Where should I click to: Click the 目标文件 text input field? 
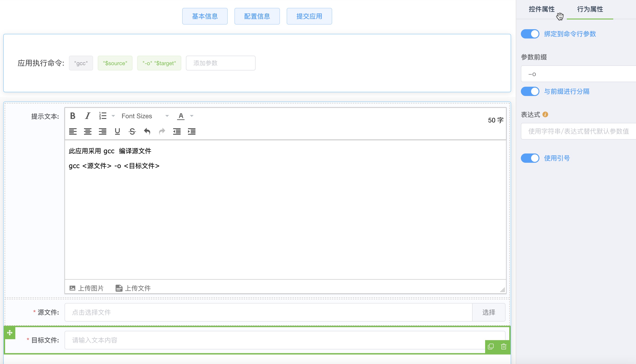[285, 340]
